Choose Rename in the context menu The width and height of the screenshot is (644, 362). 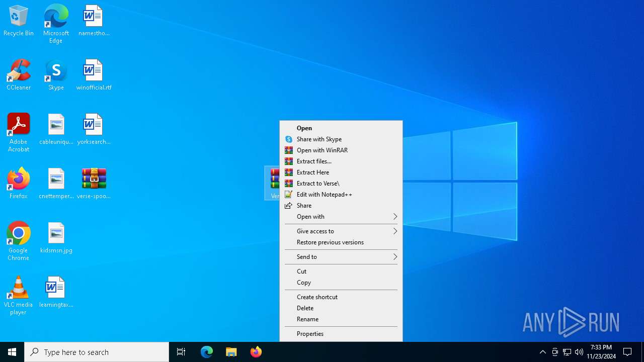pos(341,319)
